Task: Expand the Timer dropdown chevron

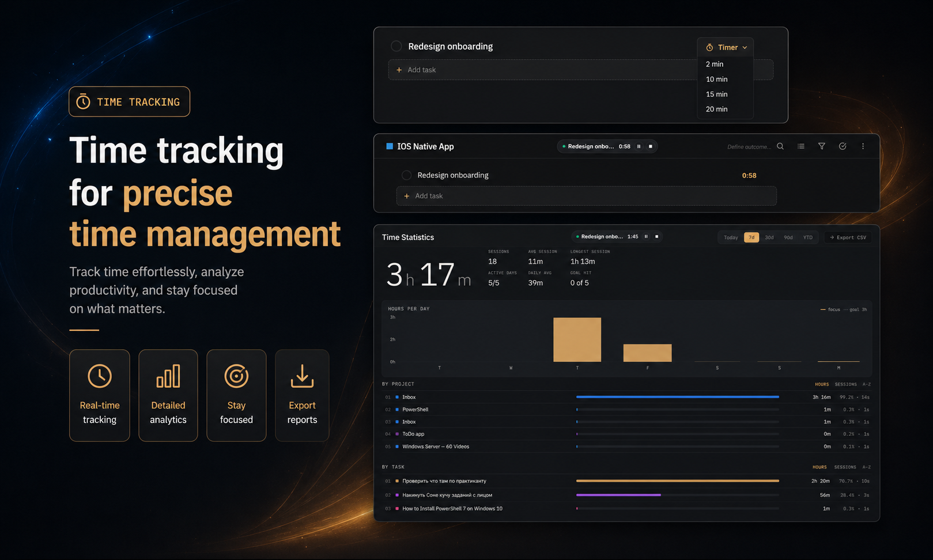Action: (x=745, y=48)
